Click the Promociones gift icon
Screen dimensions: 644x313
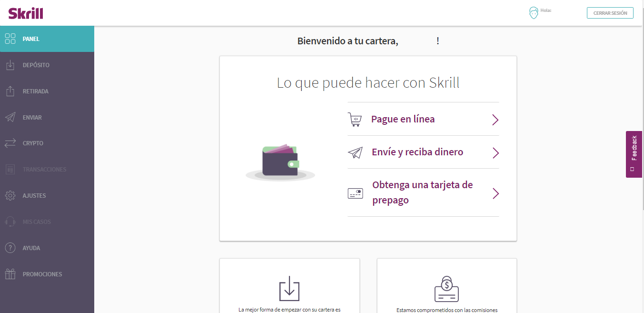coord(10,274)
